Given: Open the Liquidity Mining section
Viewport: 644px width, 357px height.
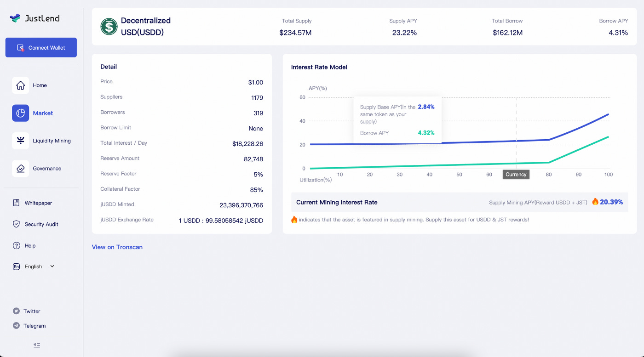Looking at the screenshot, I should tap(52, 141).
